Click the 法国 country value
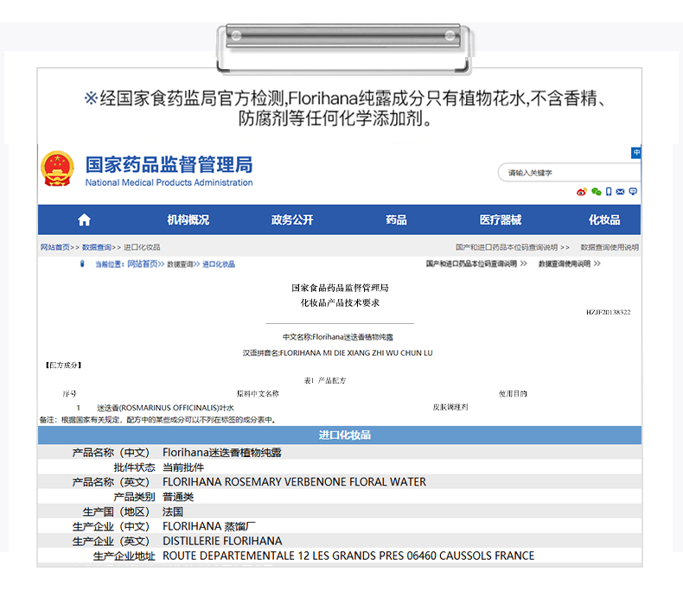 173,512
